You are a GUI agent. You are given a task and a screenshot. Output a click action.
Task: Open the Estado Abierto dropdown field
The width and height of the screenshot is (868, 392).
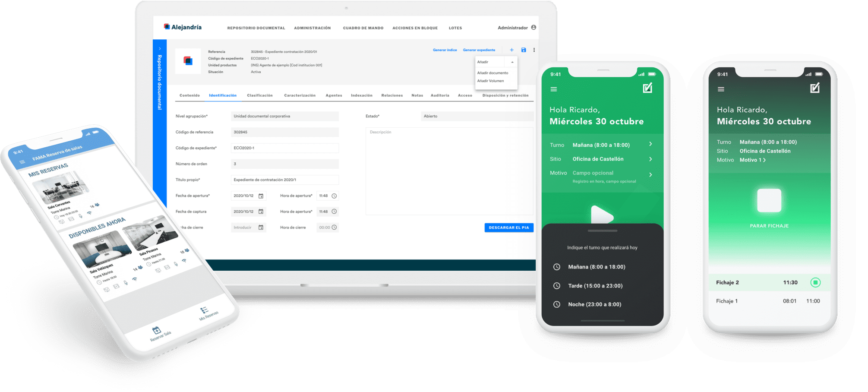pyautogui.click(x=477, y=116)
